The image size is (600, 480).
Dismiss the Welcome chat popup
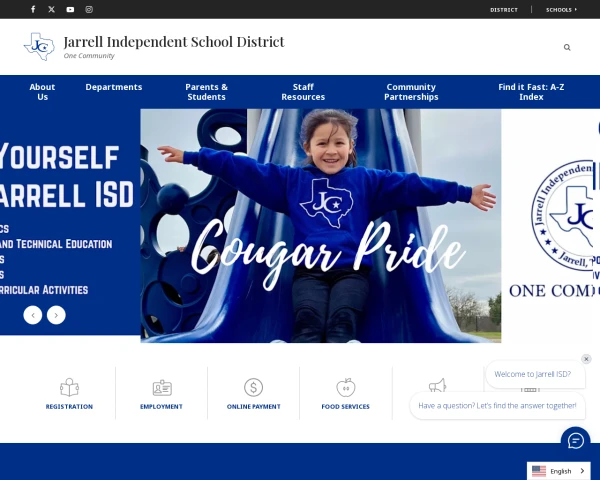coord(586,359)
